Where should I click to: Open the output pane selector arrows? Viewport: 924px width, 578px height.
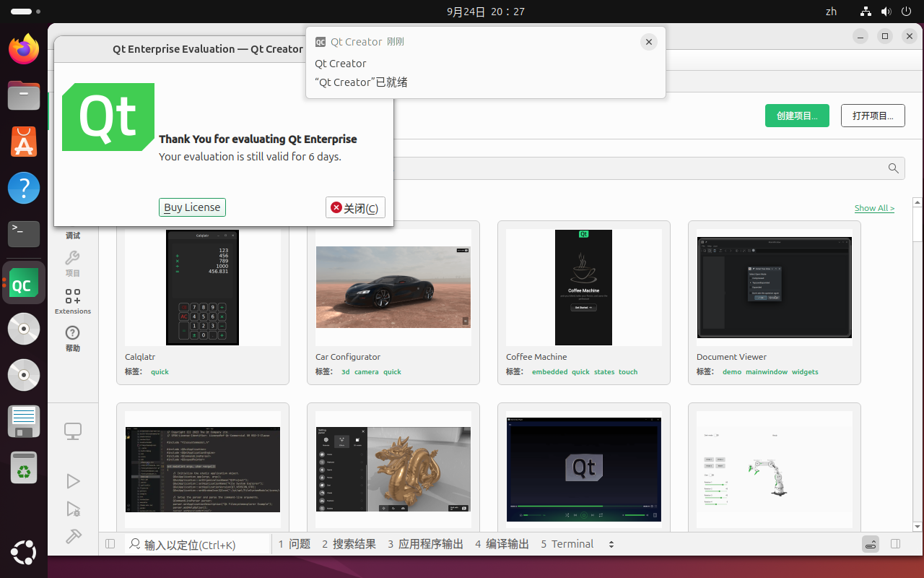[x=611, y=544]
